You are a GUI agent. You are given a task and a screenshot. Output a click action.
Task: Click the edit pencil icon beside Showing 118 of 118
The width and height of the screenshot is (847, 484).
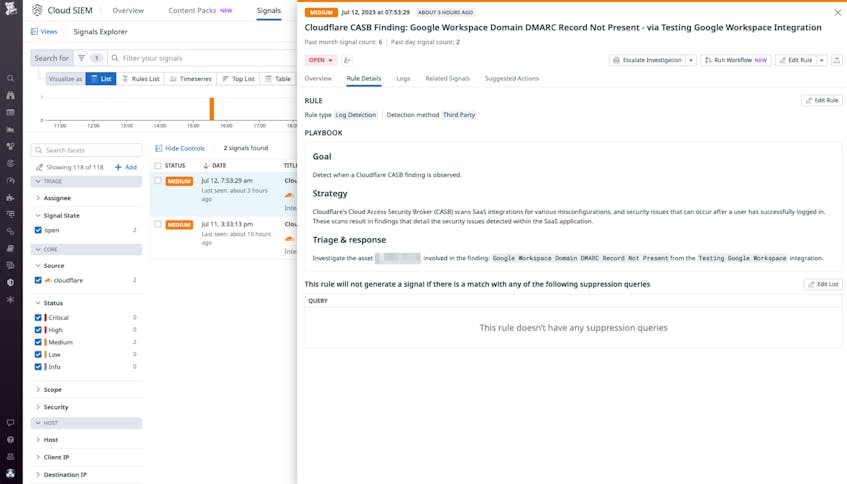pyautogui.click(x=39, y=167)
